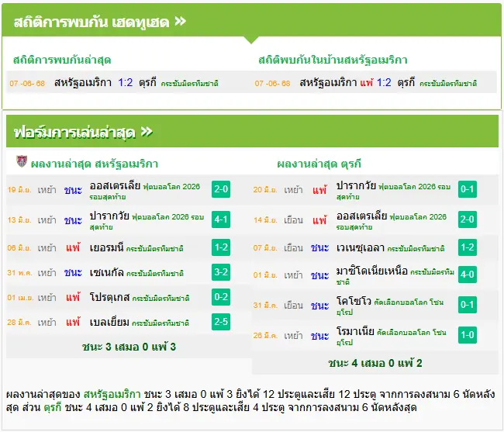The image size is (504, 432).
Task: Click the 1-0 score badge for โรมาเนีย
Action: (468, 335)
